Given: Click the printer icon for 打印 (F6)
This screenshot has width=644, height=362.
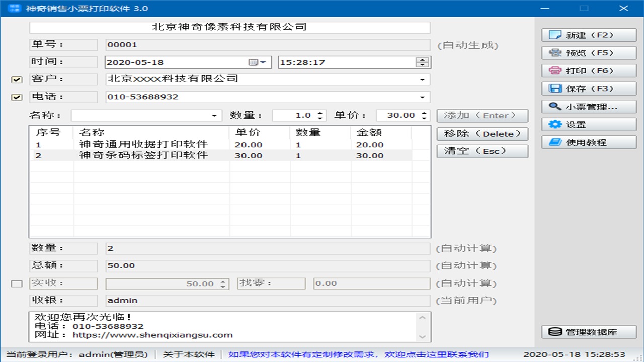Looking at the screenshot, I should (x=555, y=71).
